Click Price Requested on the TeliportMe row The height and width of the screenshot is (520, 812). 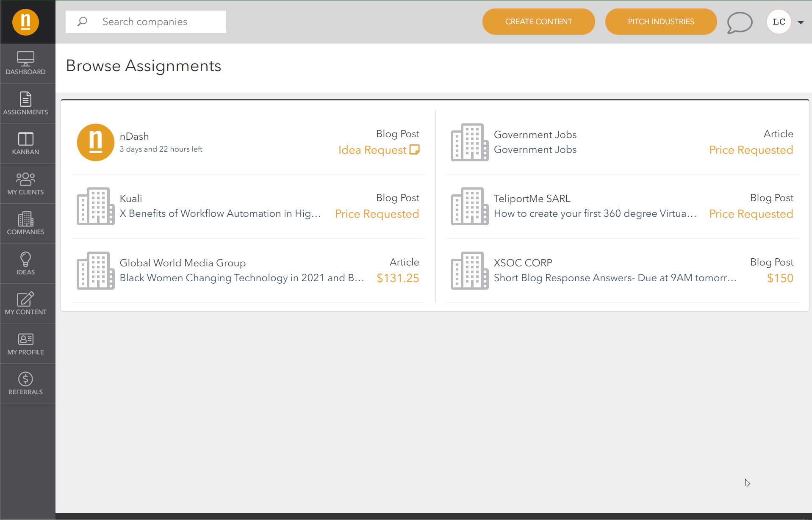[x=751, y=214]
